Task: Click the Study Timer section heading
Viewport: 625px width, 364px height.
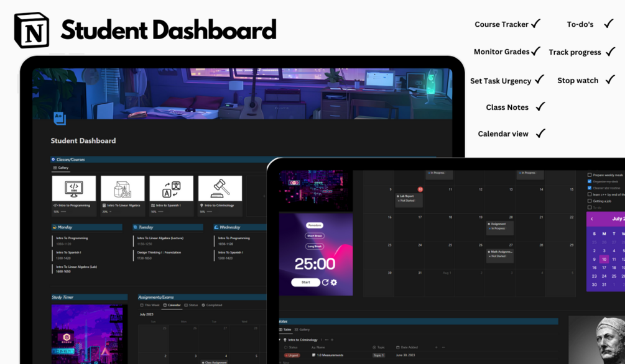Action: coord(63,297)
